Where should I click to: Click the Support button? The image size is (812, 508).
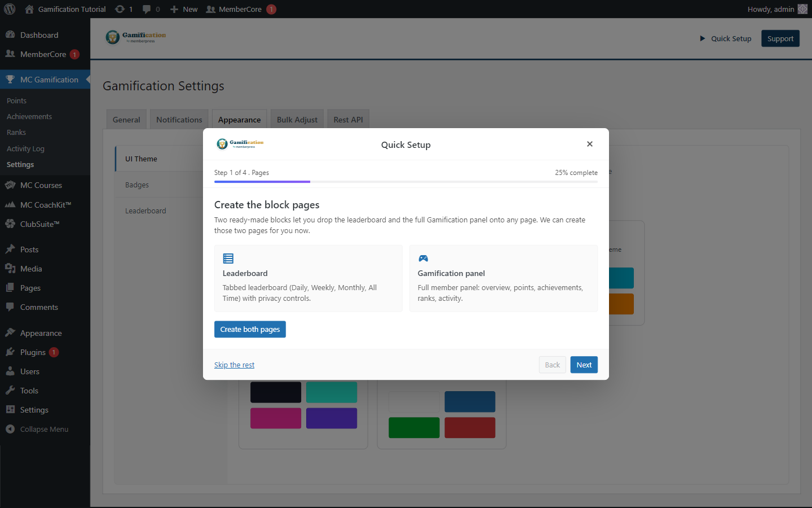tap(780, 38)
